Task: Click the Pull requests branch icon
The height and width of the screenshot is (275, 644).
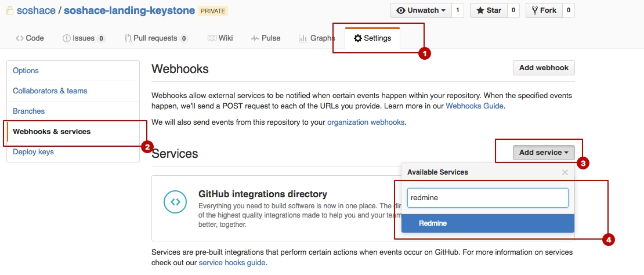Action: click(128, 38)
